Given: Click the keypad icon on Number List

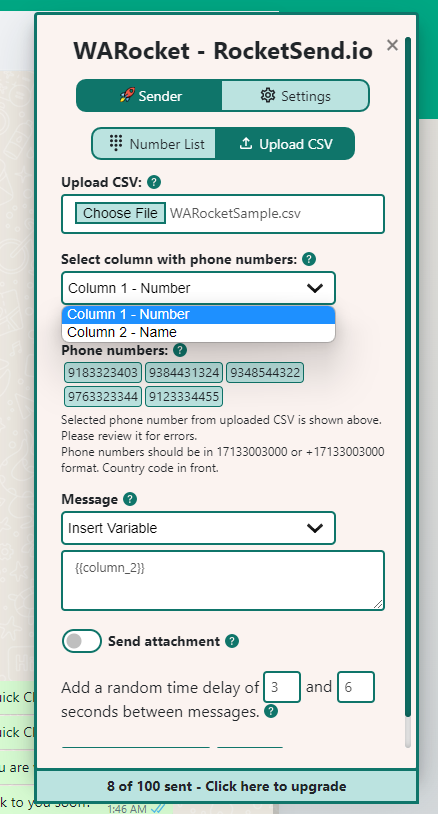Looking at the screenshot, I should 116,143.
